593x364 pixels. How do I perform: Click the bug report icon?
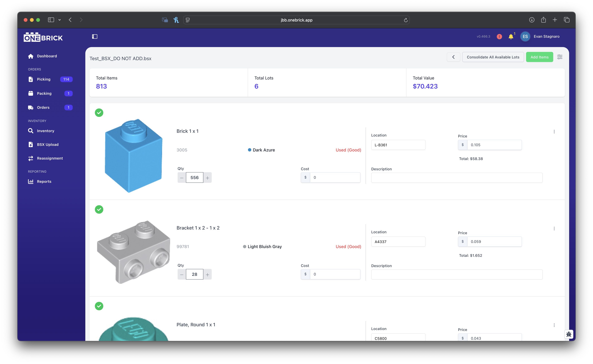pos(569,334)
